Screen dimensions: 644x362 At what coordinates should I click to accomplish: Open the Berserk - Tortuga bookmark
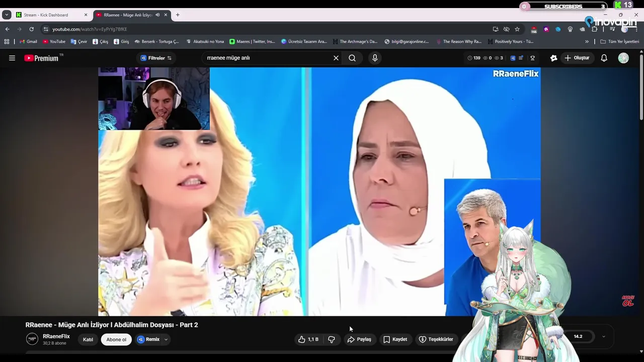[156, 42]
